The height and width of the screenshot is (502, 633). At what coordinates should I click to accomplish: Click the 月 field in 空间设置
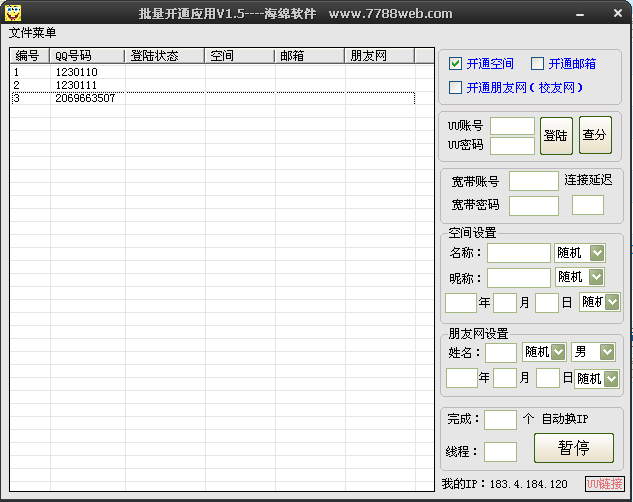[x=505, y=303]
